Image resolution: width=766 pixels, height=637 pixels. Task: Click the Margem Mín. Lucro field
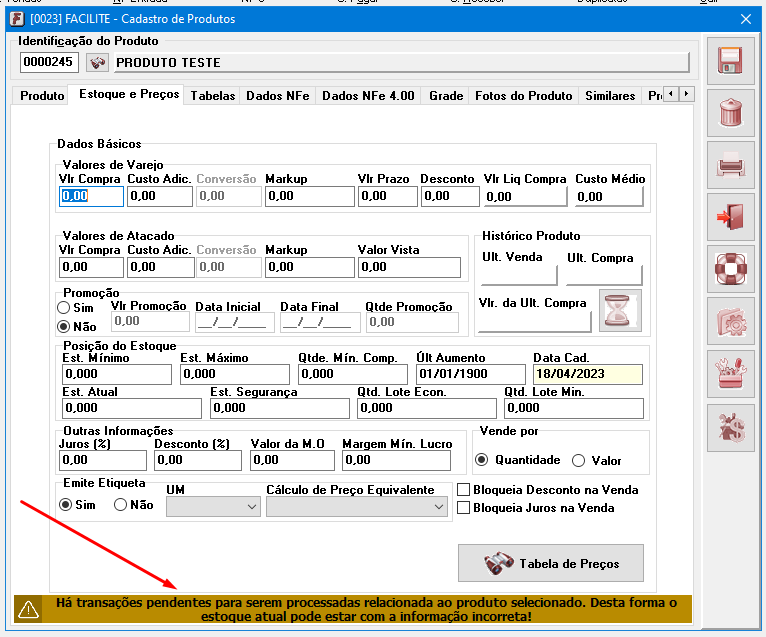click(x=396, y=460)
